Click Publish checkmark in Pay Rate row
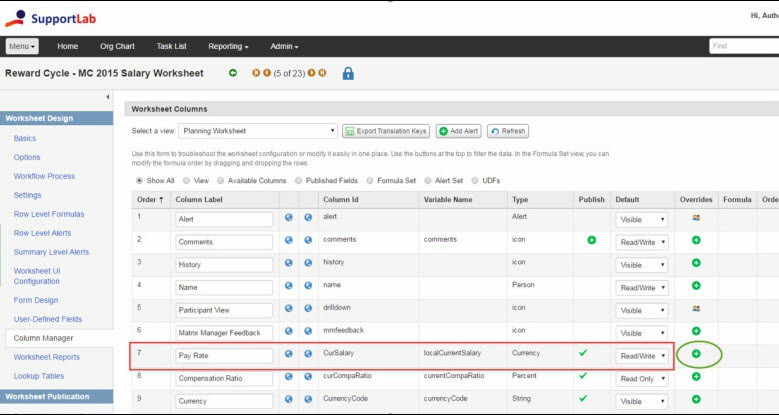The image size is (779, 415). pos(583,353)
